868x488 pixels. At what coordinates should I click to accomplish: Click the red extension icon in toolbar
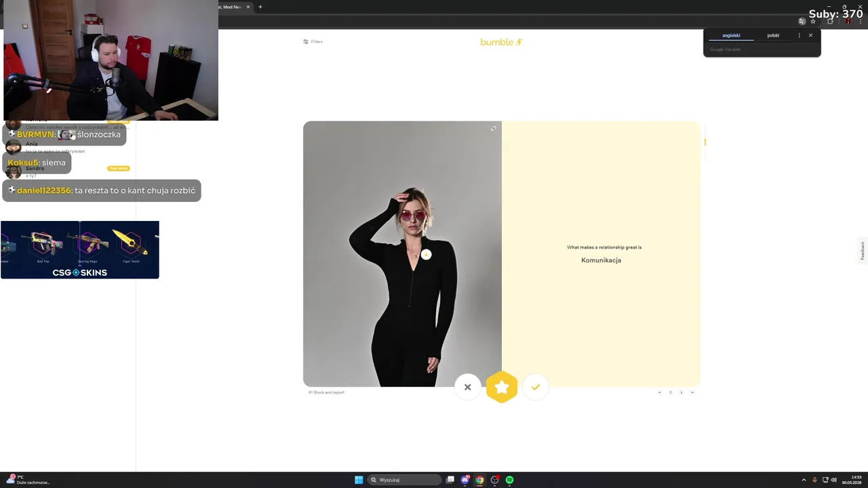pyautogui.click(x=848, y=22)
